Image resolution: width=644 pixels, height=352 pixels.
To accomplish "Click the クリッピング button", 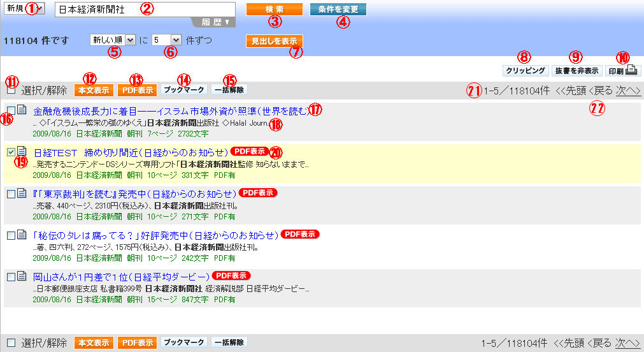I will 526,71.
